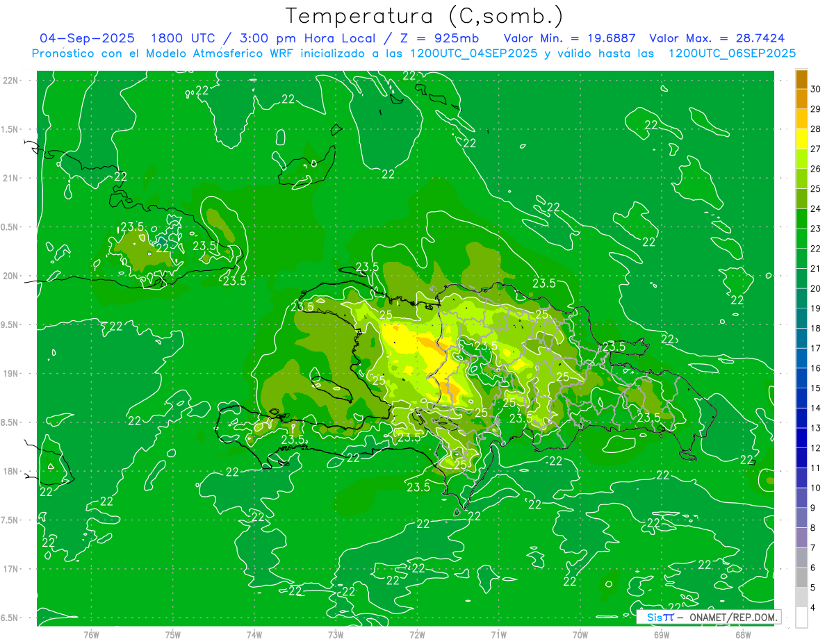This screenshot has width=834, height=644.
Task: Click the green legend band between 23 and 24
Action: [x=801, y=219]
